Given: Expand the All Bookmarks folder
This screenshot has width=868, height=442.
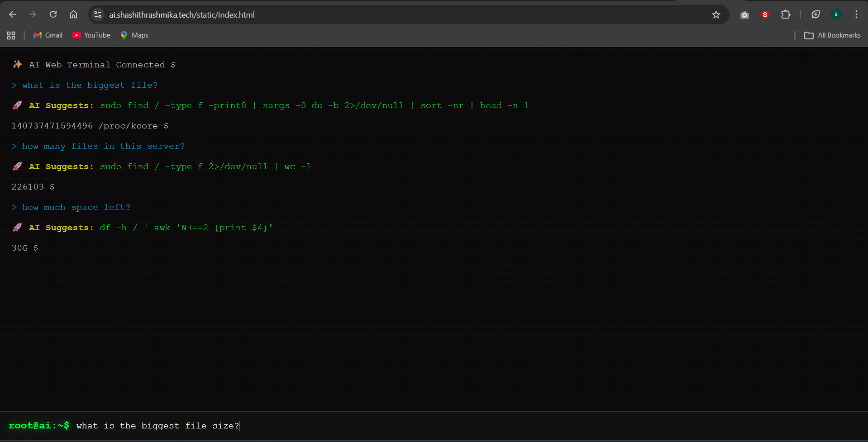Looking at the screenshot, I should [832, 35].
